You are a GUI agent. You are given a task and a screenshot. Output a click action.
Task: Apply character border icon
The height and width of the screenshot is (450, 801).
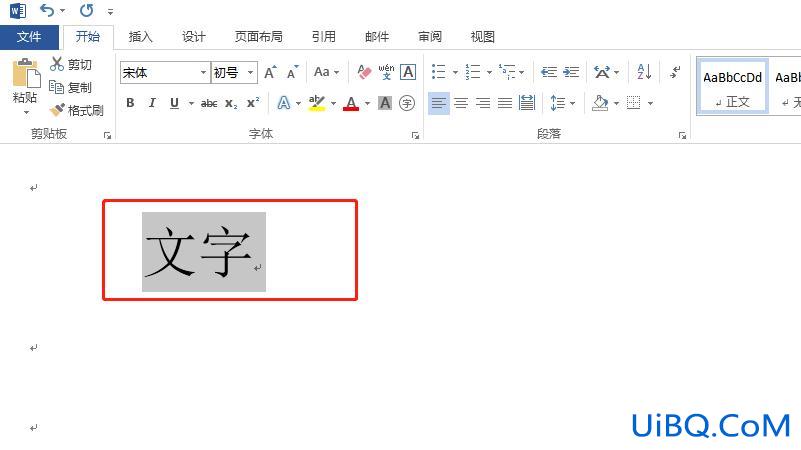pos(408,72)
